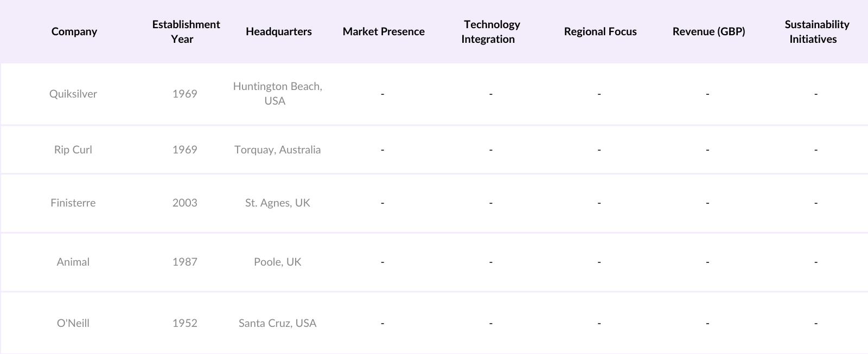
Task: Click O'Neill's 1952 establishment year cell
Action: point(184,323)
